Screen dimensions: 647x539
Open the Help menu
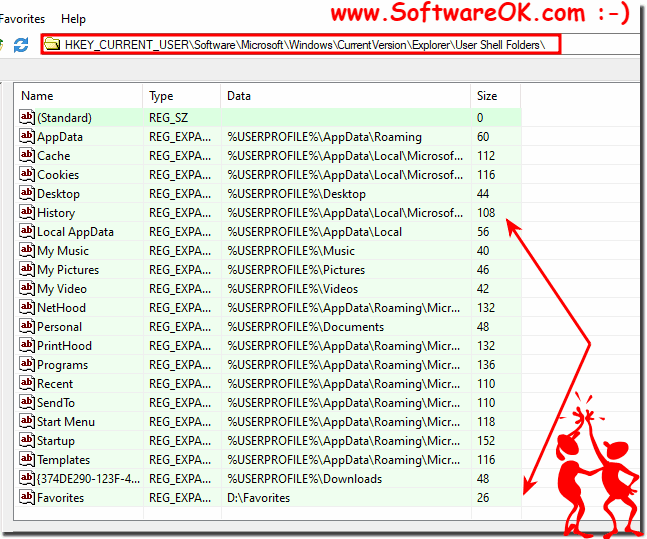(73, 19)
